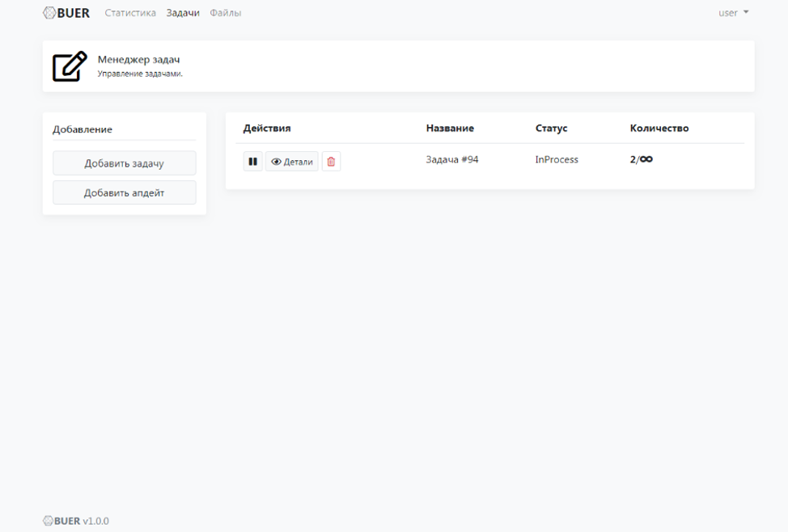788x532 pixels.
Task: Go to the Статистика page
Action: [130, 13]
